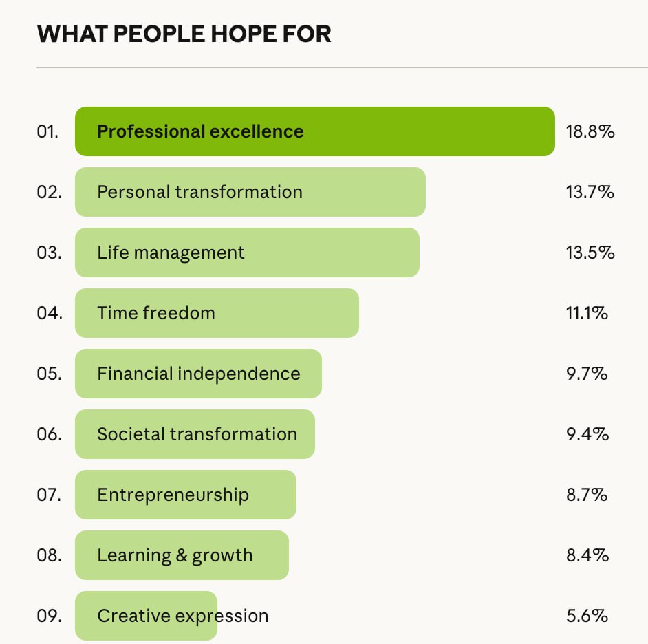Choose the Life management bar
The image size is (648, 644).
tap(247, 253)
